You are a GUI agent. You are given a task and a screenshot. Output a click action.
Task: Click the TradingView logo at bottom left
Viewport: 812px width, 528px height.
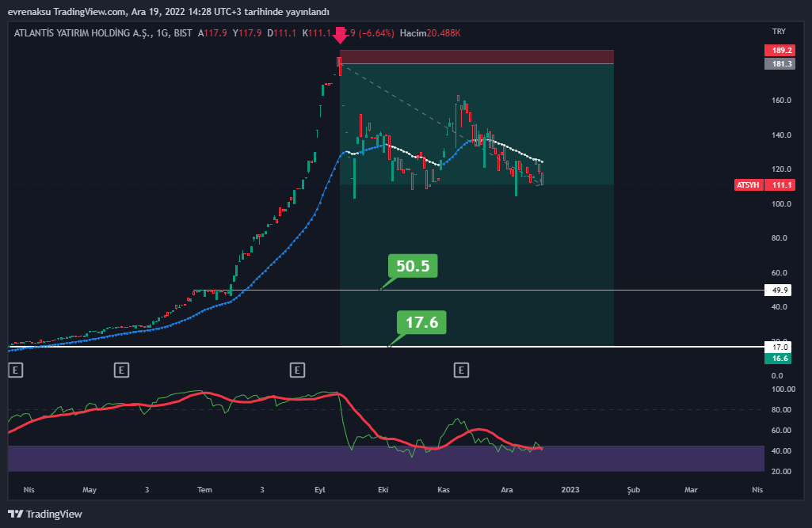click(45, 514)
